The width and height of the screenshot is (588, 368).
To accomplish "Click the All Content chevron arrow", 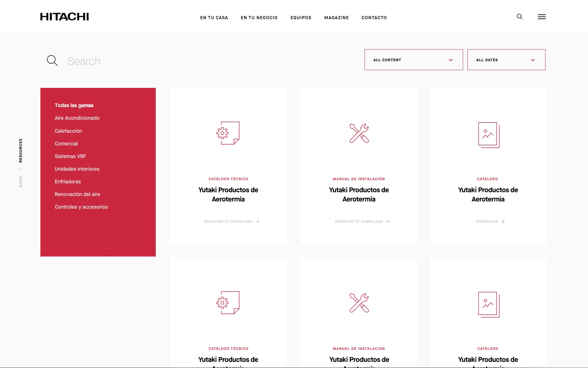I will click(451, 60).
